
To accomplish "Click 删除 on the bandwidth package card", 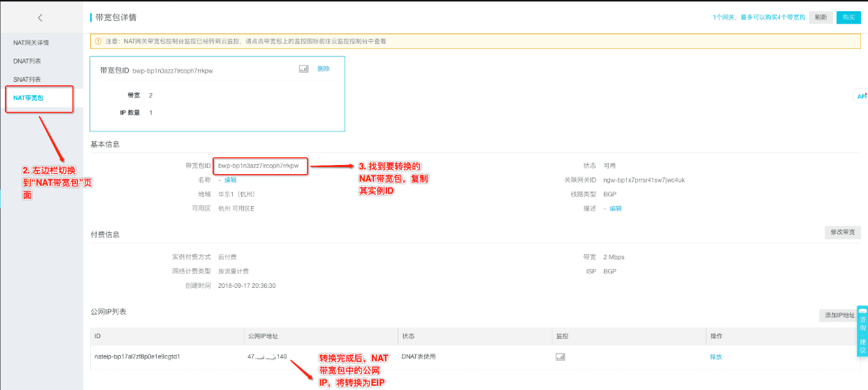I will 324,69.
